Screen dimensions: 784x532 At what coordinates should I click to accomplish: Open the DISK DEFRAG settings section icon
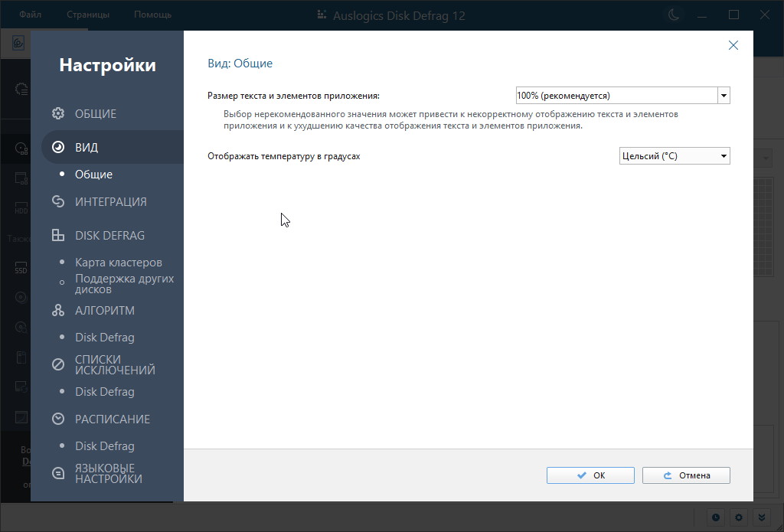[58, 235]
